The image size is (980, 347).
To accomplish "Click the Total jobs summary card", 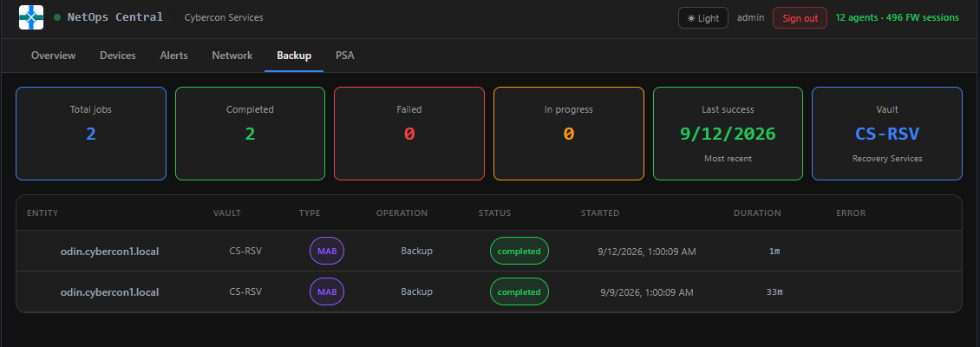I will [x=91, y=134].
